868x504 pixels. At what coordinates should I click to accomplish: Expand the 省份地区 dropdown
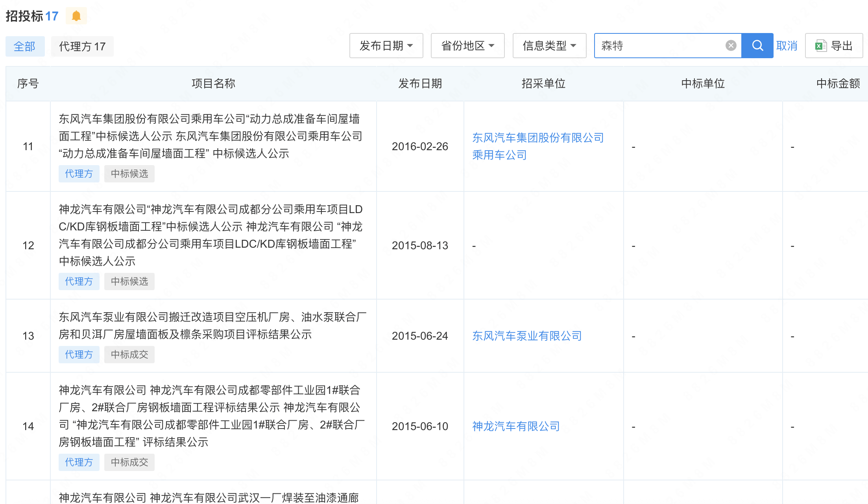pyautogui.click(x=467, y=46)
